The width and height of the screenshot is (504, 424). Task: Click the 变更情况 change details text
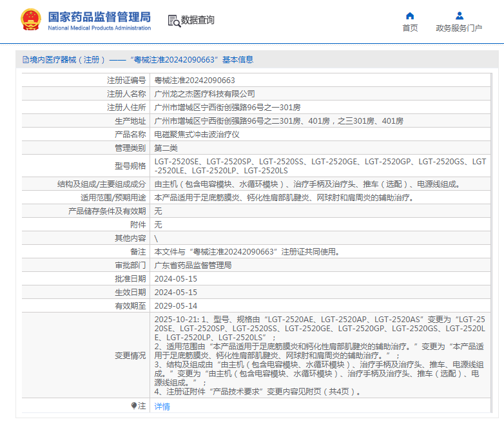320,355
